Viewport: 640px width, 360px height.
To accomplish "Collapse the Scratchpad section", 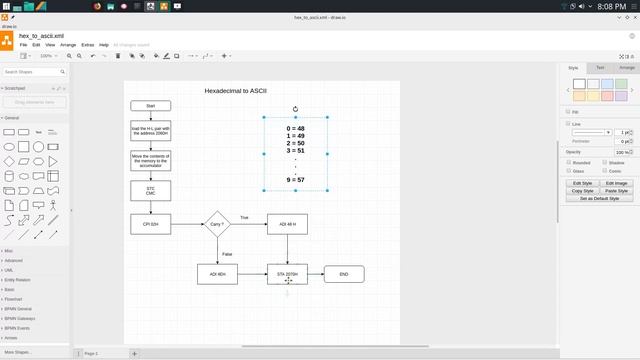I will 13,88.
